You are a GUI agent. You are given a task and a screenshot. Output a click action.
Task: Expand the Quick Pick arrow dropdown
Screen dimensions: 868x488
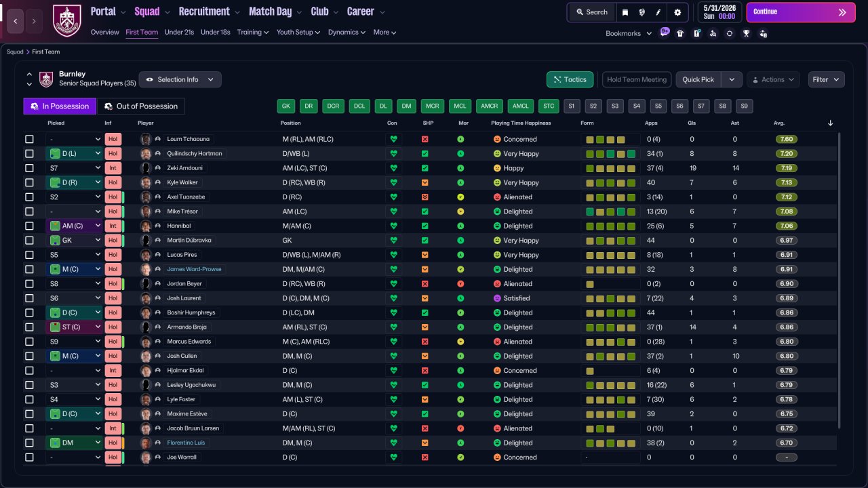[731, 79]
